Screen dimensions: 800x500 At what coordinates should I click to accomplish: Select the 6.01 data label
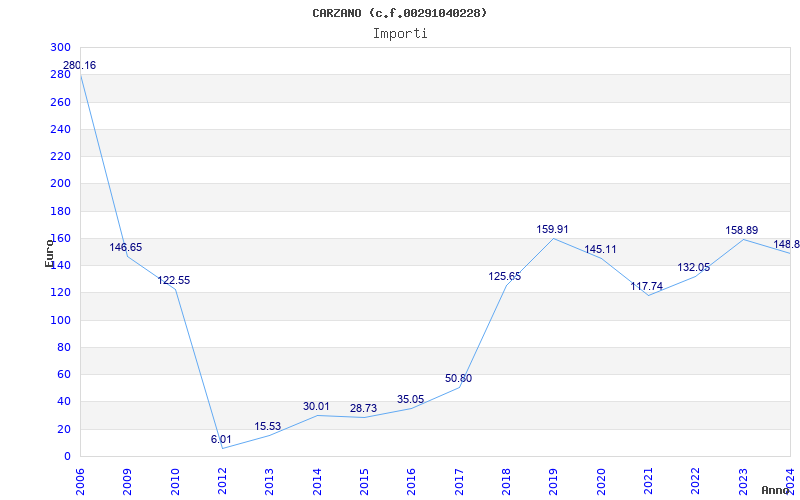click(221, 439)
